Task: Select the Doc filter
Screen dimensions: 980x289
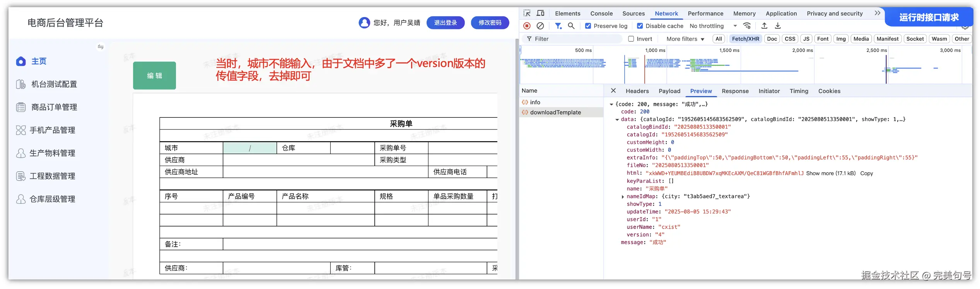Action: pyautogui.click(x=772, y=39)
